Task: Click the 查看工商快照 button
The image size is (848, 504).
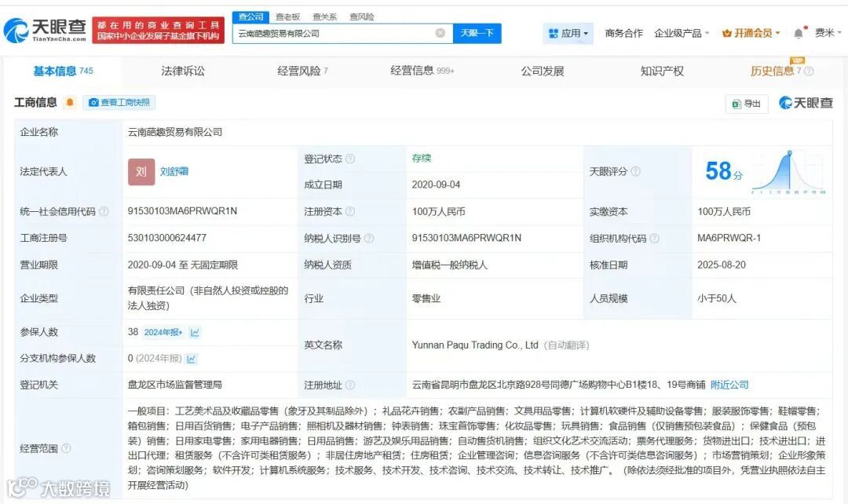Action: [119, 102]
